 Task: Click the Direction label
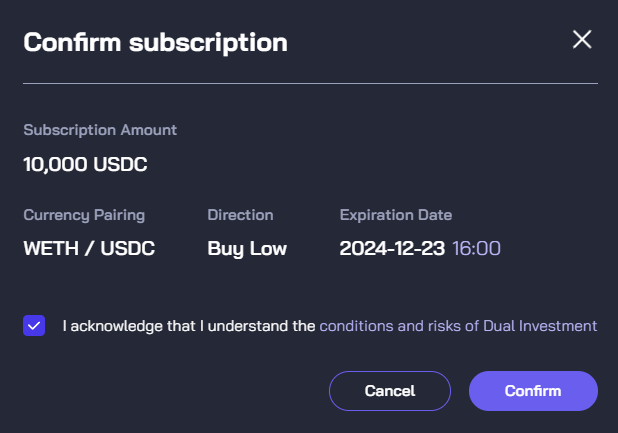pyautogui.click(x=240, y=215)
